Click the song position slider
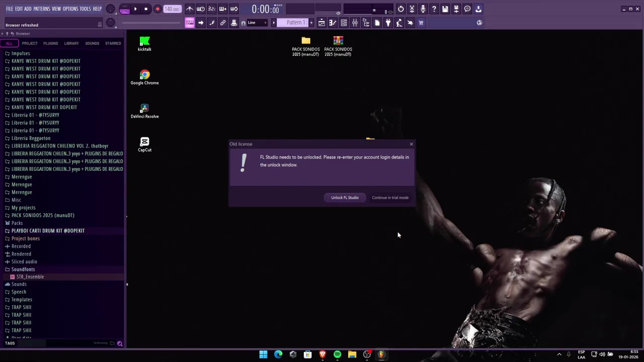The height and width of the screenshot is (362, 644). tap(151, 23)
